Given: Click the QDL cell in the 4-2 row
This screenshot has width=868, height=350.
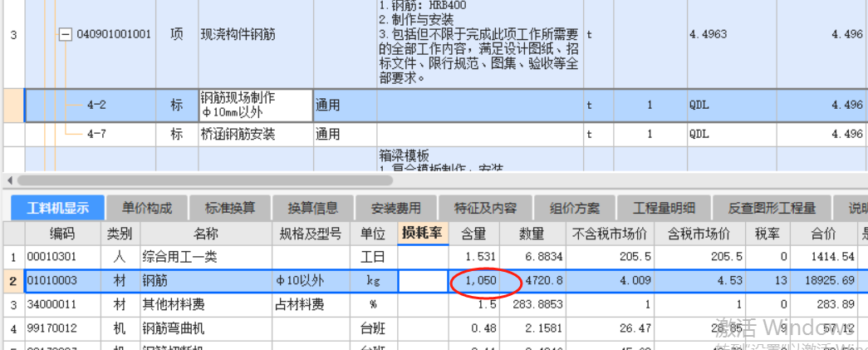Looking at the screenshot, I should pos(731,106).
